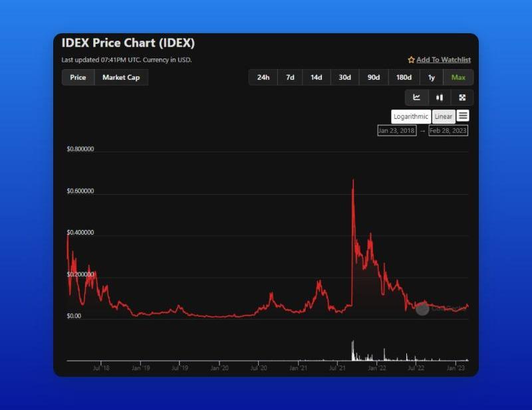The height and width of the screenshot is (410, 532).
Task: Select the 1y time range
Action: click(x=432, y=78)
